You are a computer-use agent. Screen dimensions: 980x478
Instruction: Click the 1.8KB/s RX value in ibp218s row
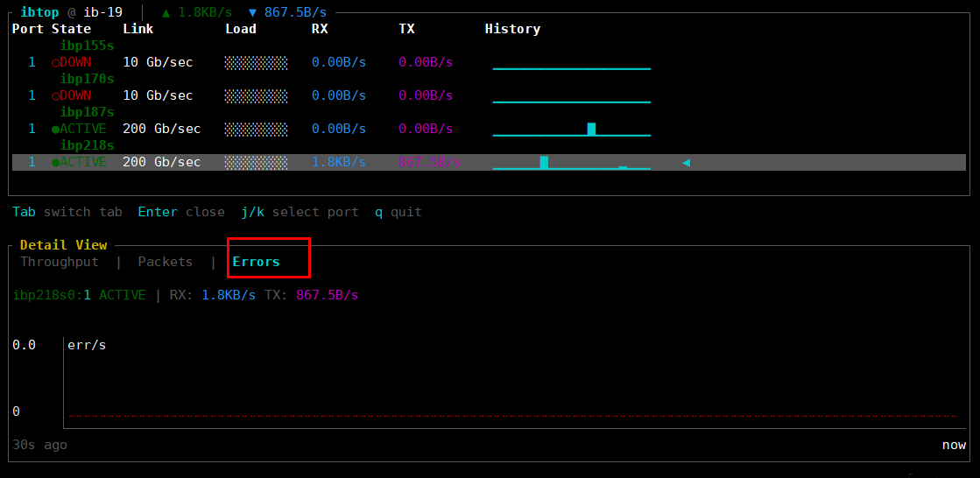pos(339,163)
